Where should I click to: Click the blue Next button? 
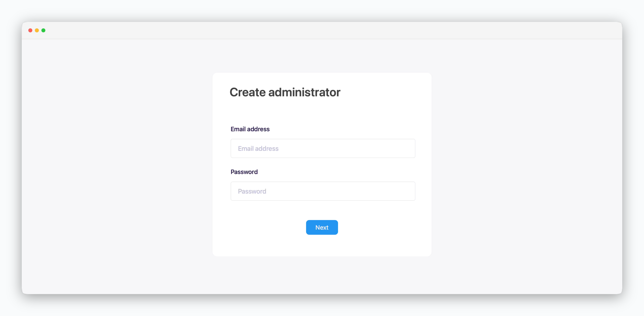pos(322,227)
